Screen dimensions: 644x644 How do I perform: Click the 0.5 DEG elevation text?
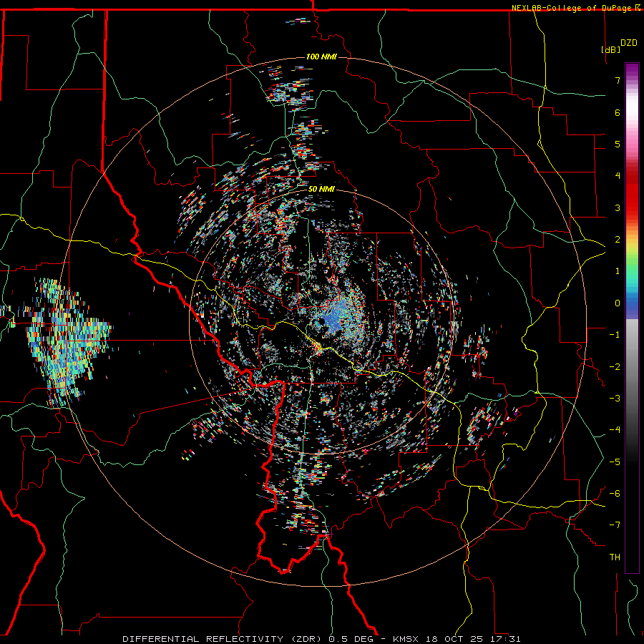pos(351,639)
